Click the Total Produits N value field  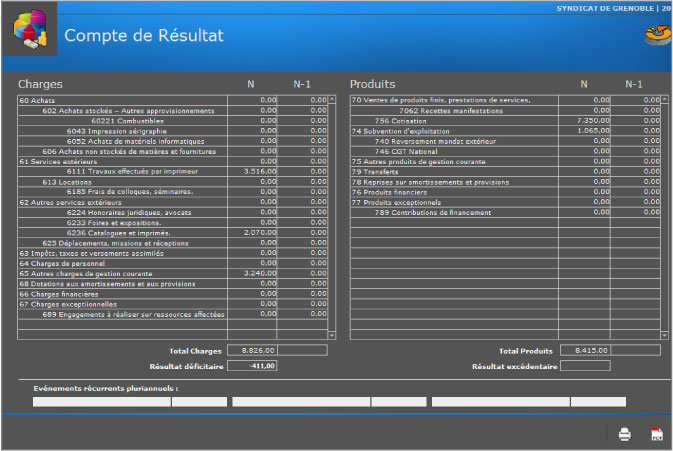coord(585,351)
